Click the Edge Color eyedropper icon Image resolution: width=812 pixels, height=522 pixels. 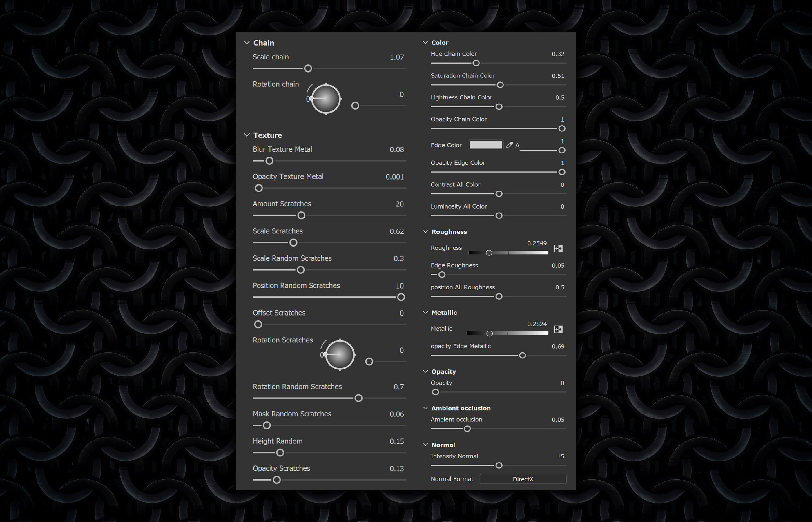pos(509,145)
